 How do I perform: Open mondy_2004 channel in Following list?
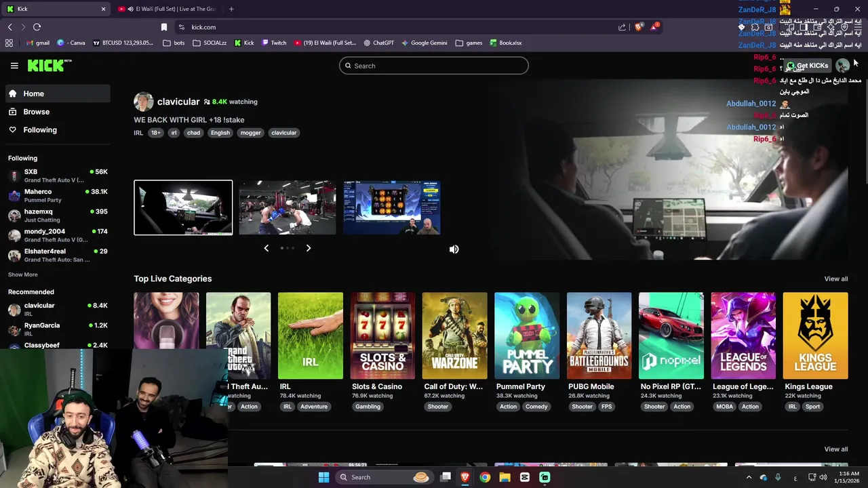58,235
